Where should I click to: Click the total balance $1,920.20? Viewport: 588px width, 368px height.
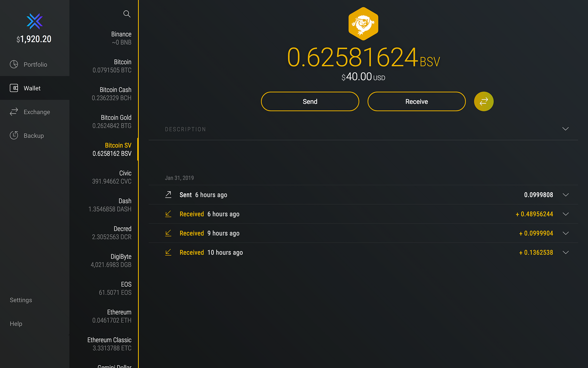[34, 39]
